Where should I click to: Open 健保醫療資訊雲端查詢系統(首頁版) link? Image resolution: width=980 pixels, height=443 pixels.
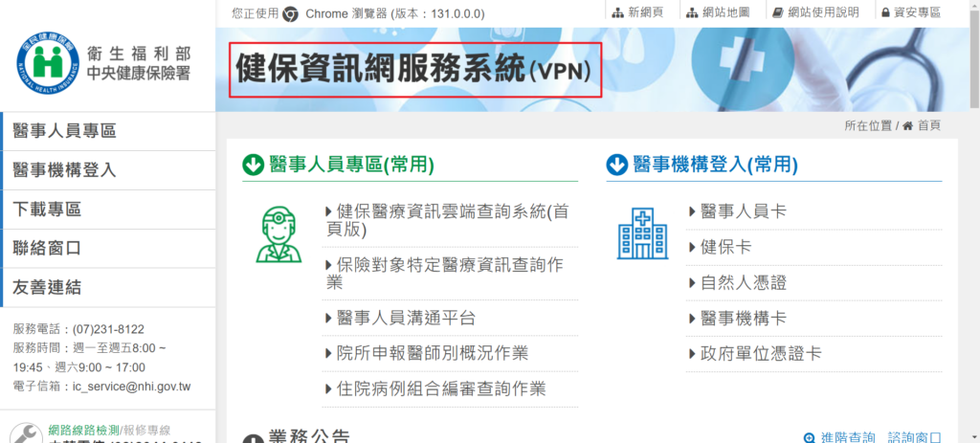click(x=448, y=221)
